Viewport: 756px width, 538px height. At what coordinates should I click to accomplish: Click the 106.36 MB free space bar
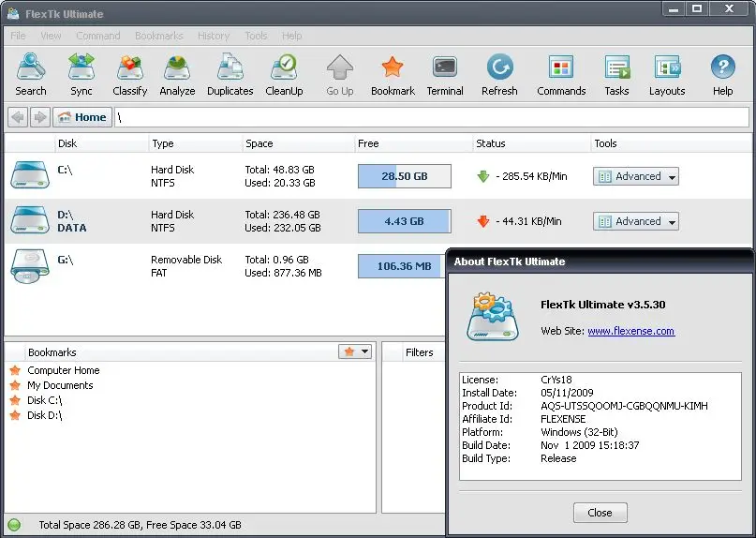[x=401, y=266]
